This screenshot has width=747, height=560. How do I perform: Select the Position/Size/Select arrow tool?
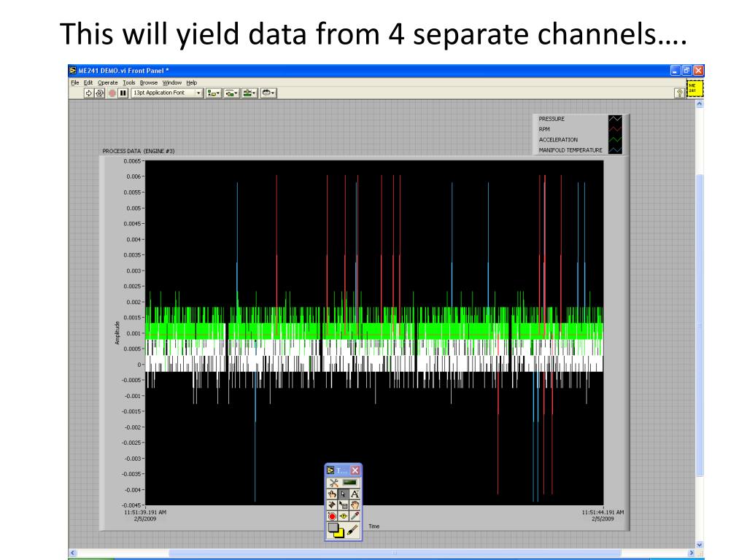[x=343, y=494]
